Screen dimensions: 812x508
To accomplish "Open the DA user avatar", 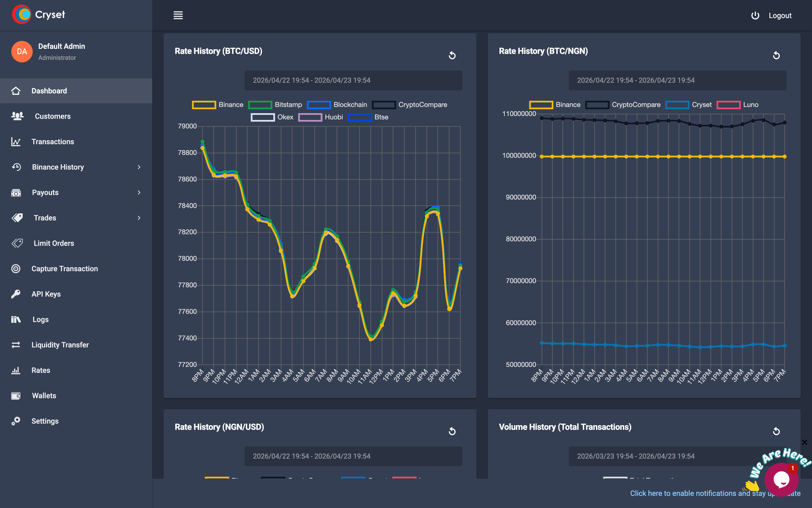I will pos(22,51).
